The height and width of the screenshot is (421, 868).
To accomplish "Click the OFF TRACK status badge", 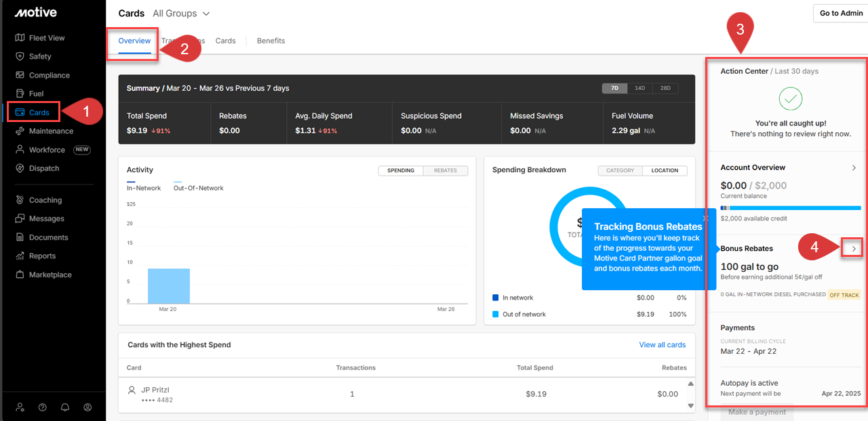I will (844, 295).
